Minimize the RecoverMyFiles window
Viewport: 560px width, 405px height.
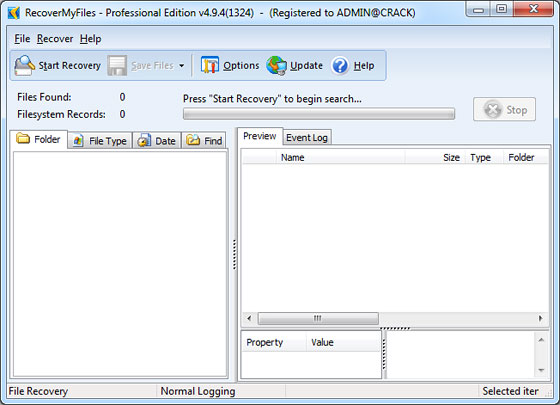[x=479, y=10]
